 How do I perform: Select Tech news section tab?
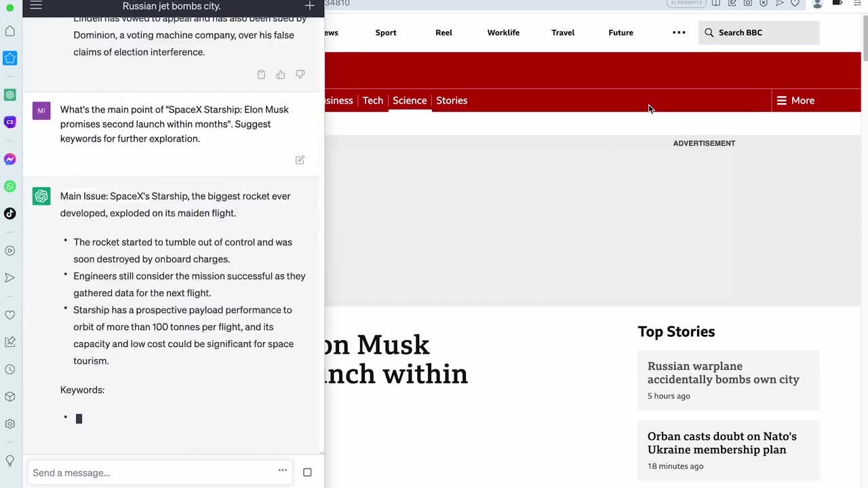372,100
